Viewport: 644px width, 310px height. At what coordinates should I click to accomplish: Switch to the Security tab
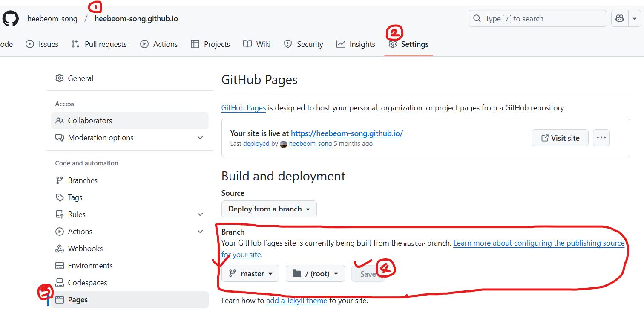click(304, 44)
